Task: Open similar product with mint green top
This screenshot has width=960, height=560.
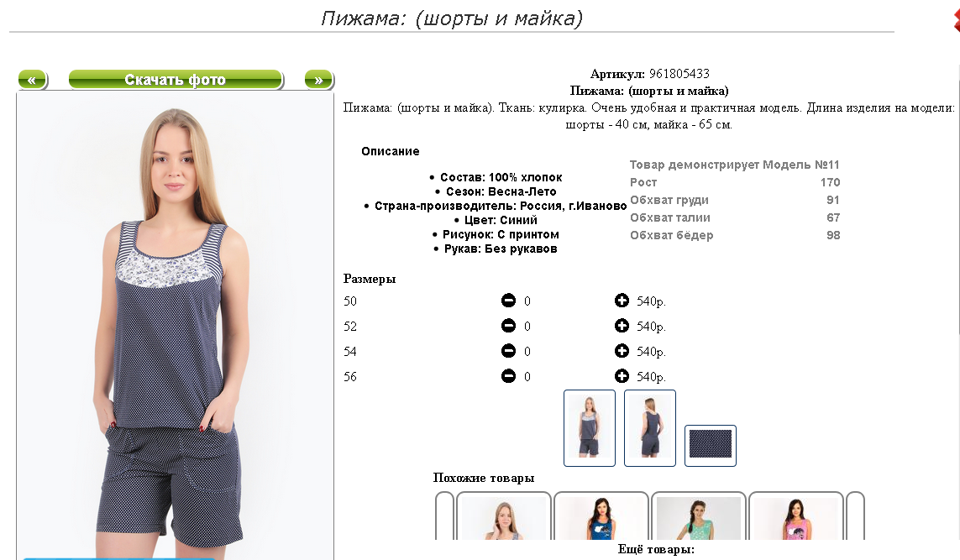Action: [x=699, y=516]
